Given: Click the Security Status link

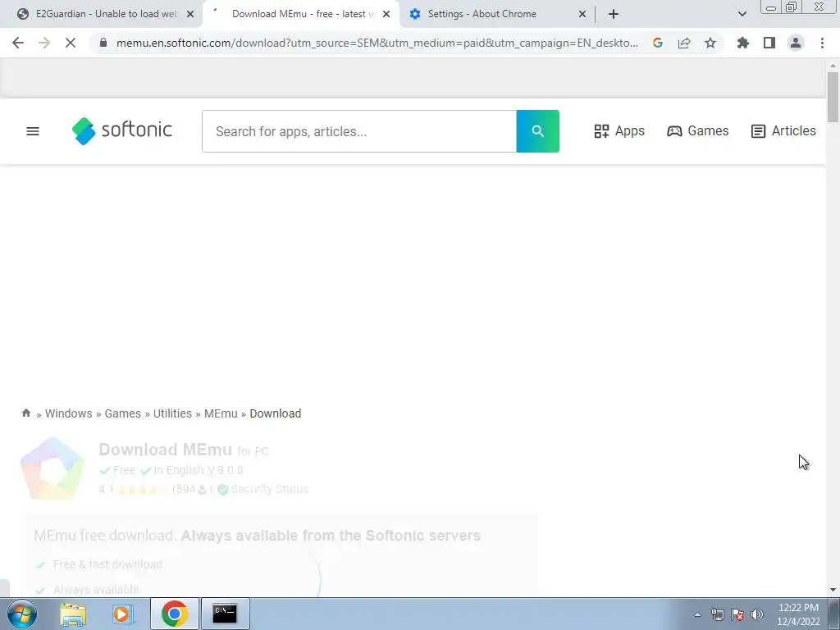Looking at the screenshot, I should coord(269,489).
